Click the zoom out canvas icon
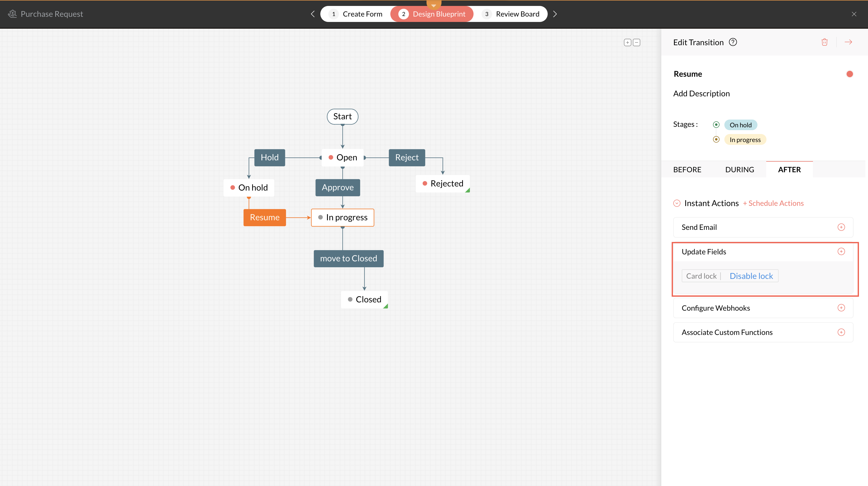 coord(637,42)
